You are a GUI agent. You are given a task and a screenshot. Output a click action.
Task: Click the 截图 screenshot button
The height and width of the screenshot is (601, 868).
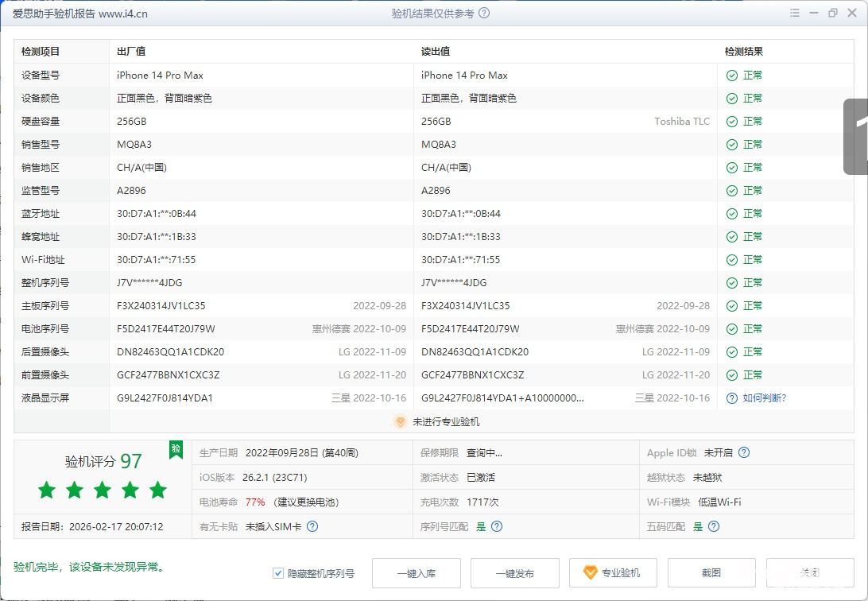711,573
